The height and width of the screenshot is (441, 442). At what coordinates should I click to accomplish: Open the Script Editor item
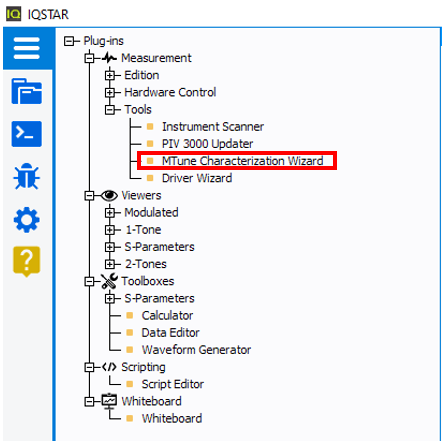click(x=173, y=384)
